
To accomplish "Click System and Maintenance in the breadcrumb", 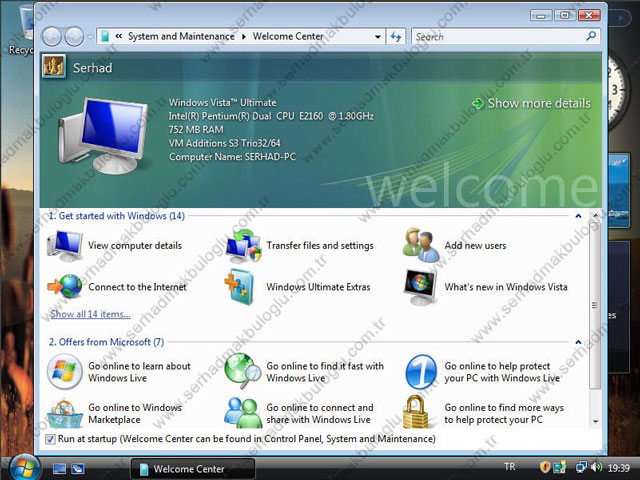I will point(181,36).
